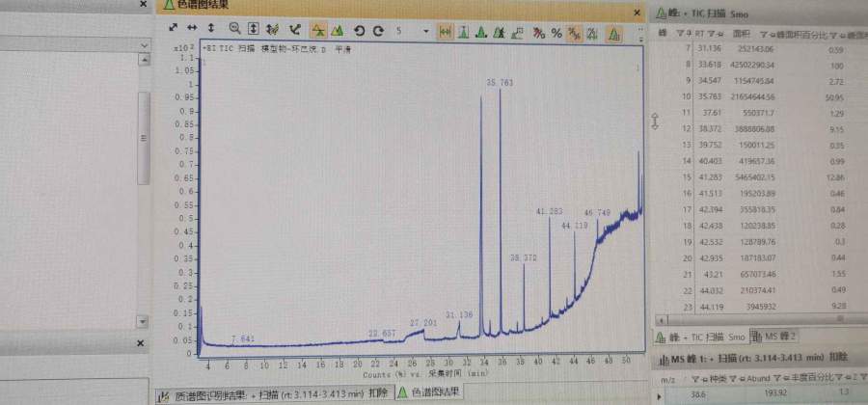Click the stepped manual integration icon

point(518,34)
